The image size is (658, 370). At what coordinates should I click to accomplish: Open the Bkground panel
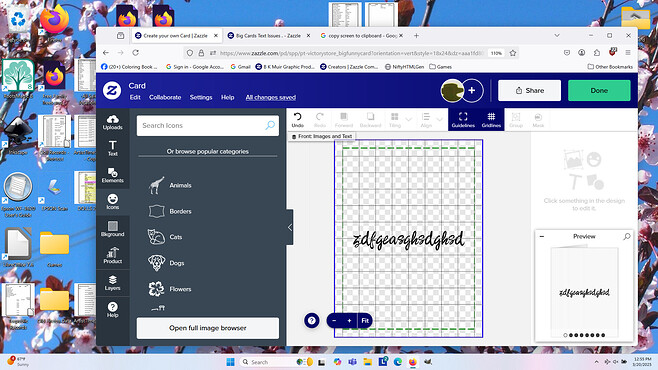tap(112, 229)
